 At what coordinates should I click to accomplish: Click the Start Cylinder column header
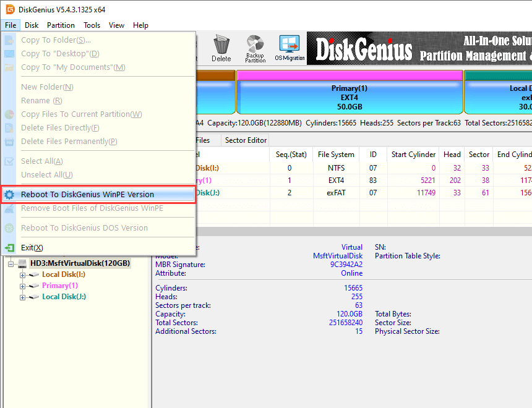pyautogui.click(x=413, y=155)
